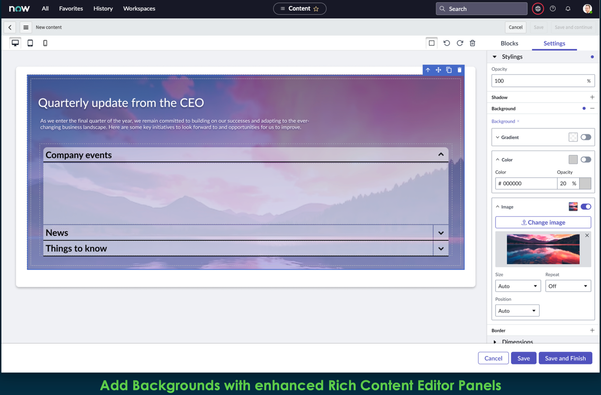Image resolution: width=601 pixels, height=395 pixels.
Task: Open the hamburger menu beside New content
Action: (x=26, y=27)
